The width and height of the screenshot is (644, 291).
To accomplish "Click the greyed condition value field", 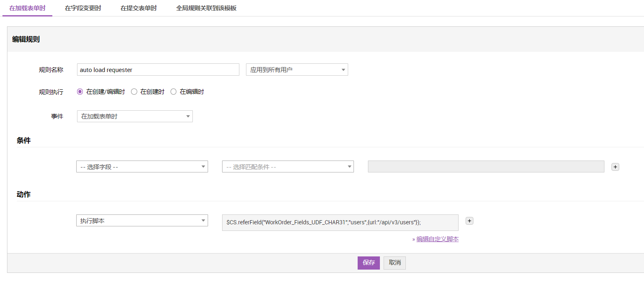I will tap(486, 167).
